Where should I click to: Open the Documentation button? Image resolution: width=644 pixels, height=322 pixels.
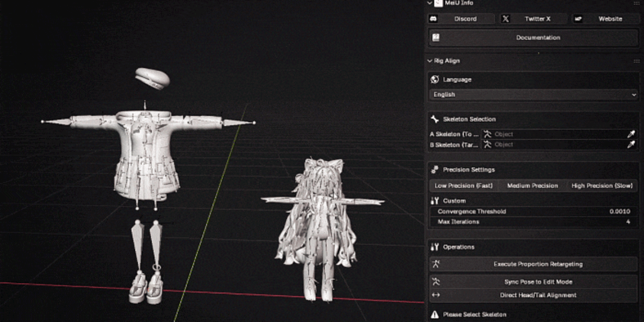tap(533, 38)
